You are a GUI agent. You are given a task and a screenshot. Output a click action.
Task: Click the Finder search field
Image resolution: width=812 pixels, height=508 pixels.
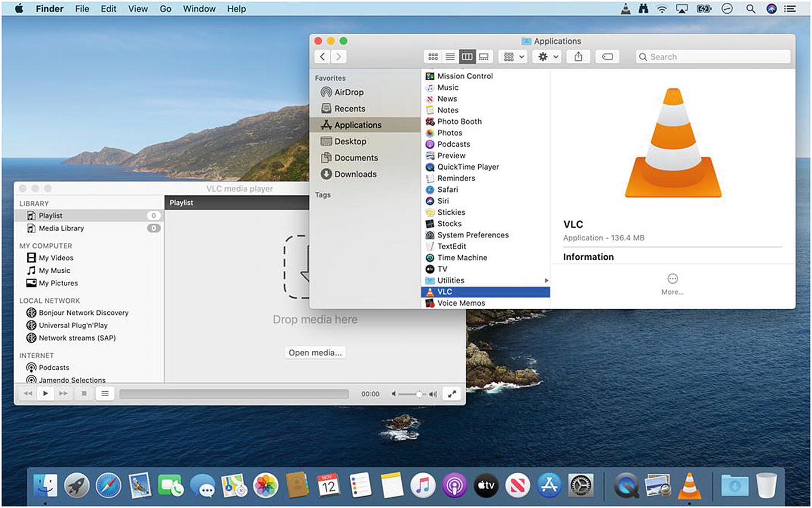click(x=713, y=56)
